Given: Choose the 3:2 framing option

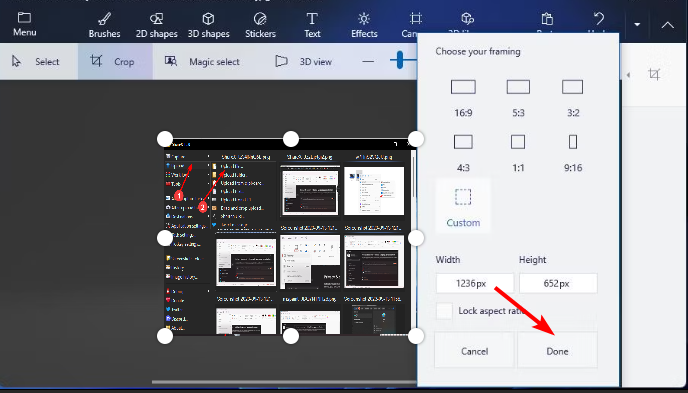Looking at the screenshot, I should point(573,98).
